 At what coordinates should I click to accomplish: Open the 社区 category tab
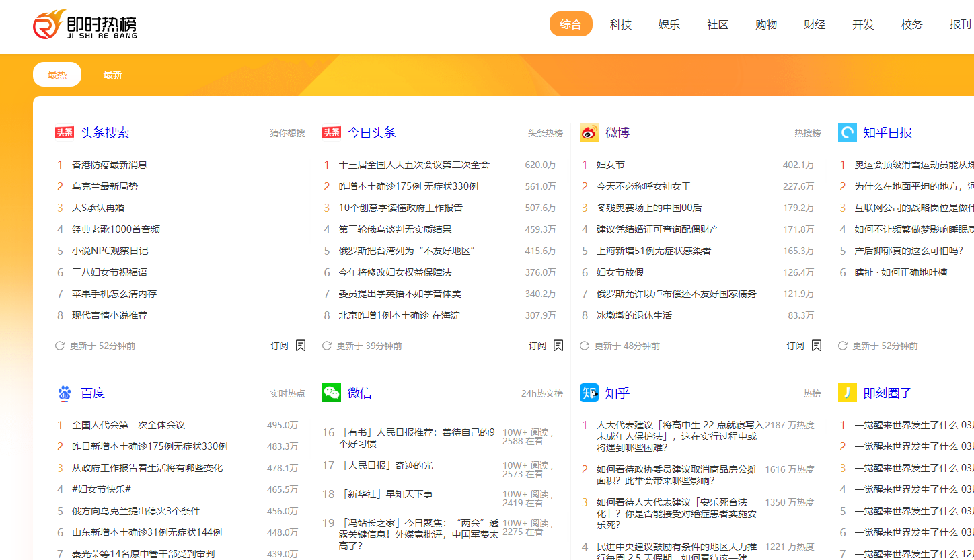[718, 24]
